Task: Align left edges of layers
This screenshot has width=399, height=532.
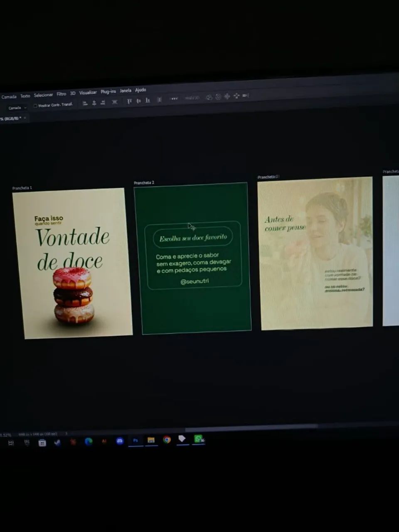Action: [x=85, y=103]
